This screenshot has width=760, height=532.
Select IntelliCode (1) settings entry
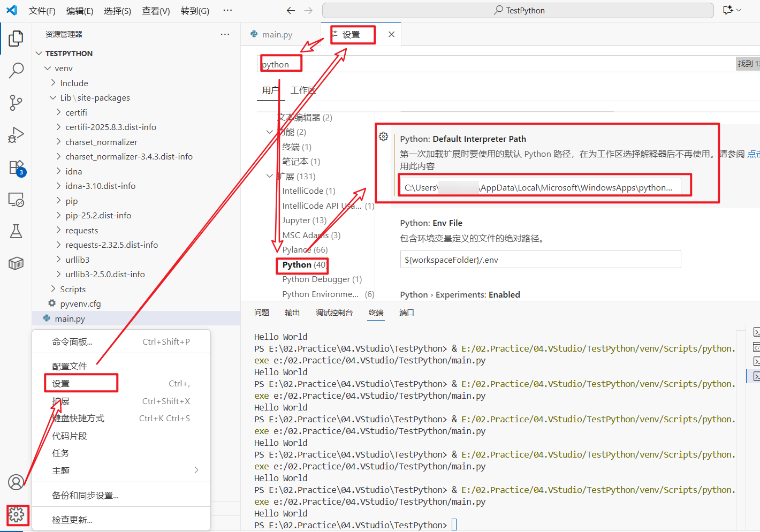[x=309, y=191]
